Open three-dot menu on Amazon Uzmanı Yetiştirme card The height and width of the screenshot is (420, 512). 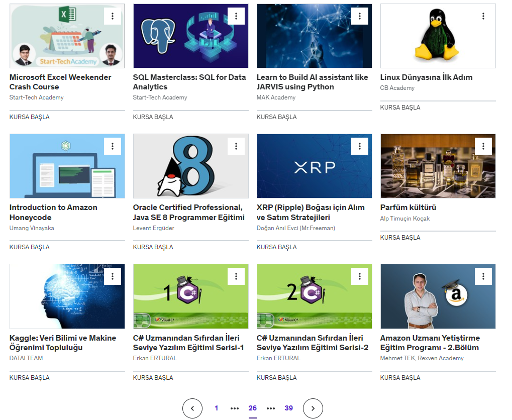[x=483, y=276]
